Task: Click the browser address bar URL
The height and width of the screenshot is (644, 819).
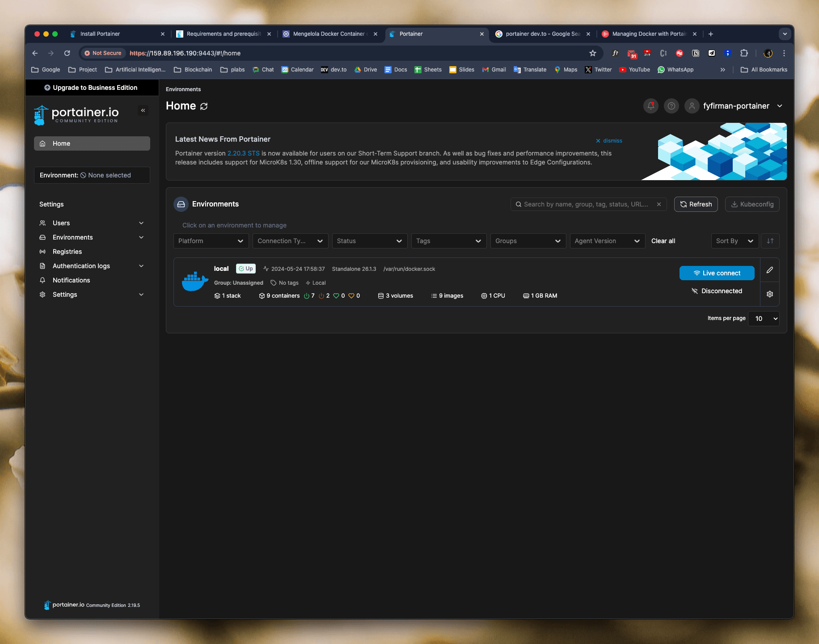Action: point(185,53)
